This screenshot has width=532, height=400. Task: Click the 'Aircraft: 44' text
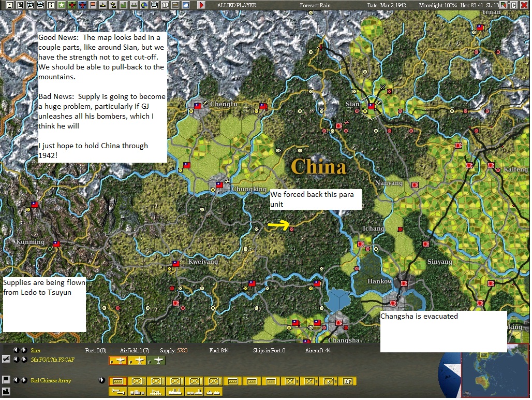pos(318,350)
